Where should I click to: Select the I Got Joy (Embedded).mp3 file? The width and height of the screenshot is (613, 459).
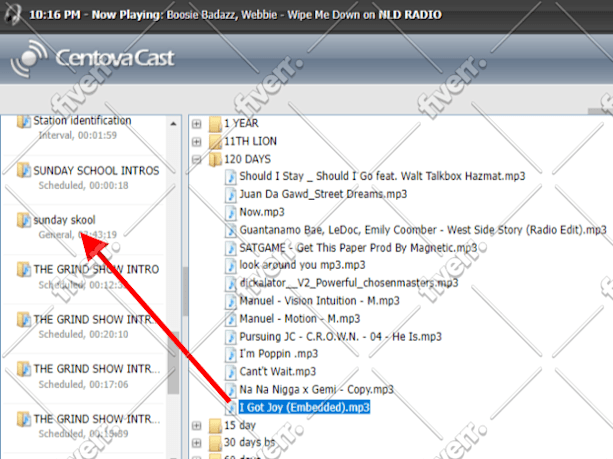click(304, 407)
